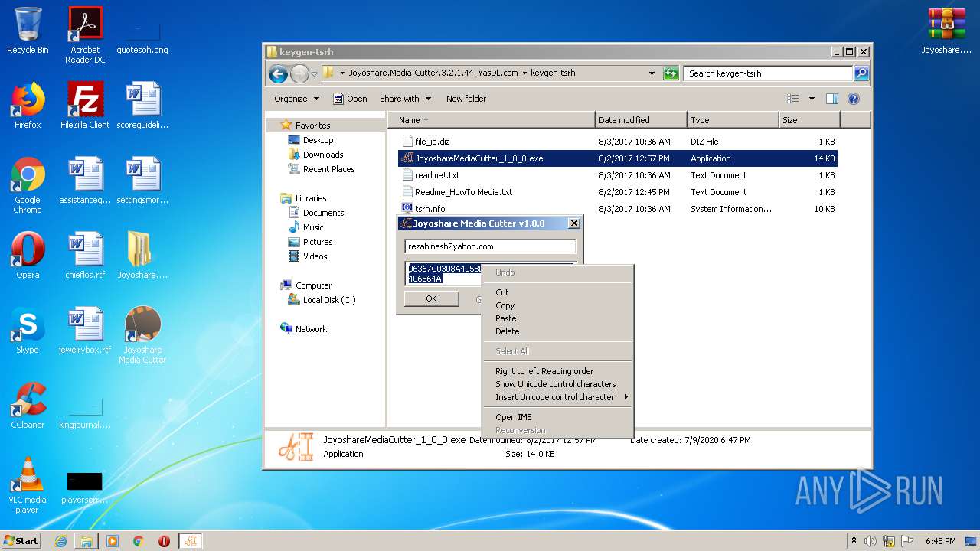The image size is (980, 551).
Task: Expand Insert Unicode control character submenu
Action: tap(558, 397)
